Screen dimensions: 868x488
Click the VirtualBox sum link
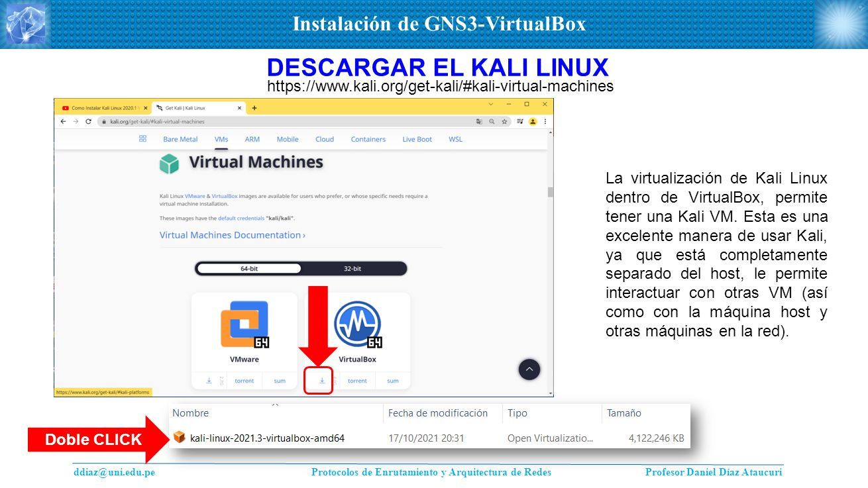(x=393, y=381)
